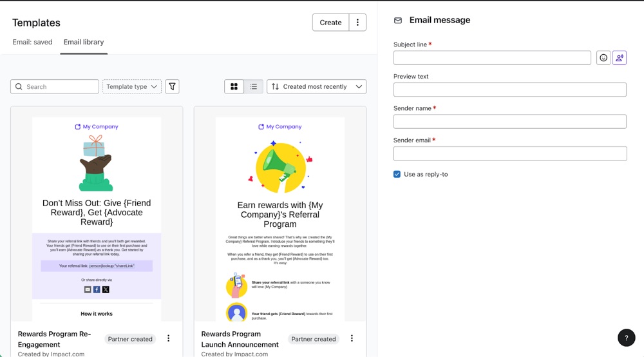The height and width of the screenshot is (357, 644).
Task: Open the Created most recently sort dropdown
Action: tap(316, 86)
